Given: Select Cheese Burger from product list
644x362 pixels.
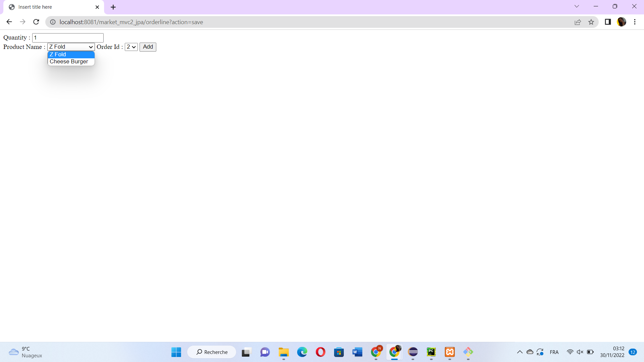Looking at the screenshot, I should pyautogui.click(x=69, y=62).
